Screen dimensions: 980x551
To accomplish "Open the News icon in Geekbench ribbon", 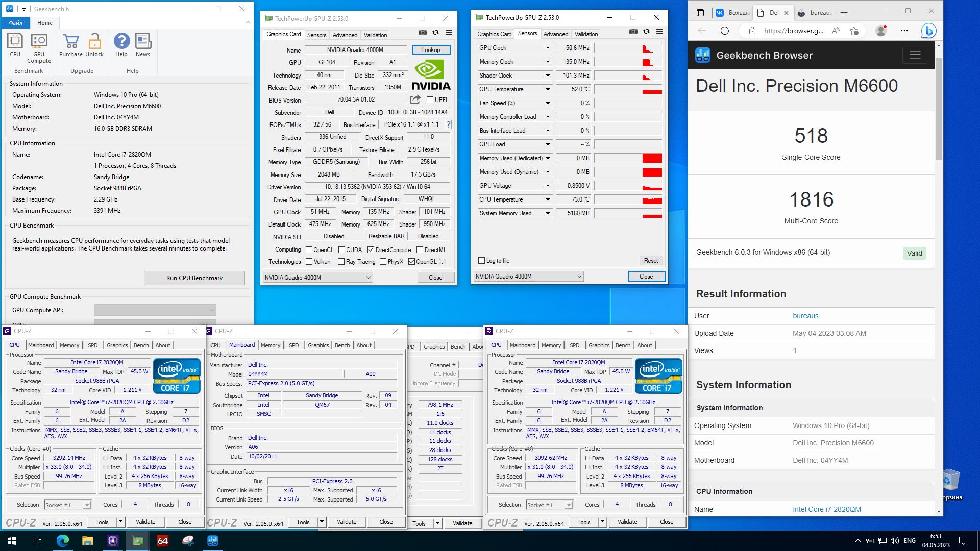I will 143,45.
